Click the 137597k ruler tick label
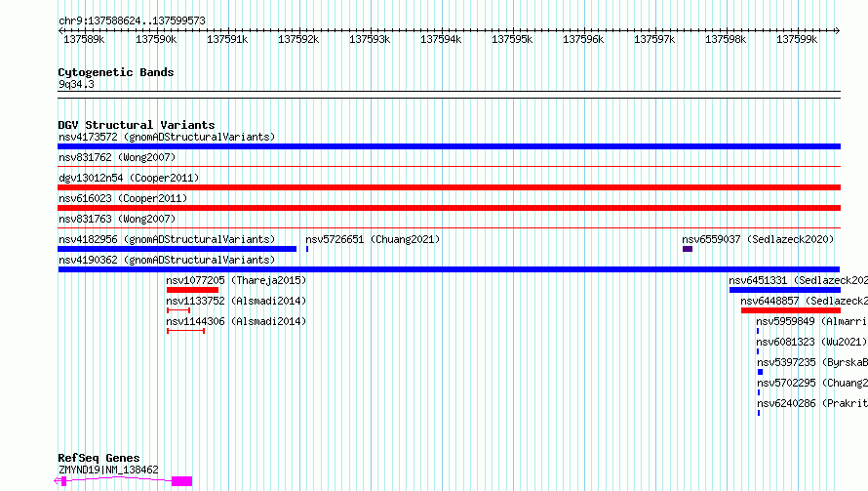The image size is (868, 491). 654,39
